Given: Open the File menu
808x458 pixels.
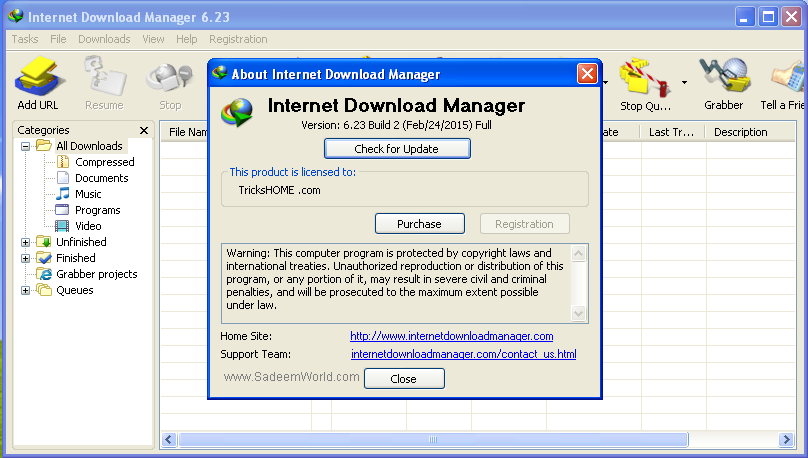Looking at the screenshot, I should 58,39.
